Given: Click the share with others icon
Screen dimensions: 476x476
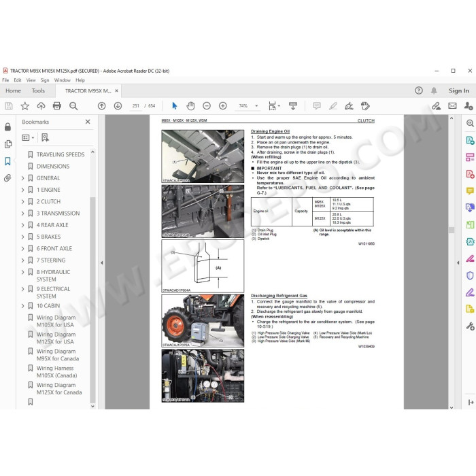Looking at the screenshot, I should pyautogui.click(x=469, y=106).
